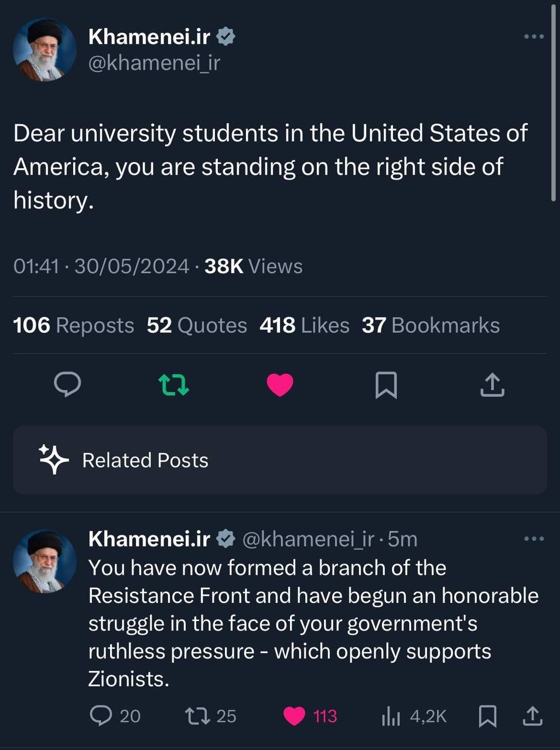
Task: View the 106 Reposts list
Action: coord(73,325)
